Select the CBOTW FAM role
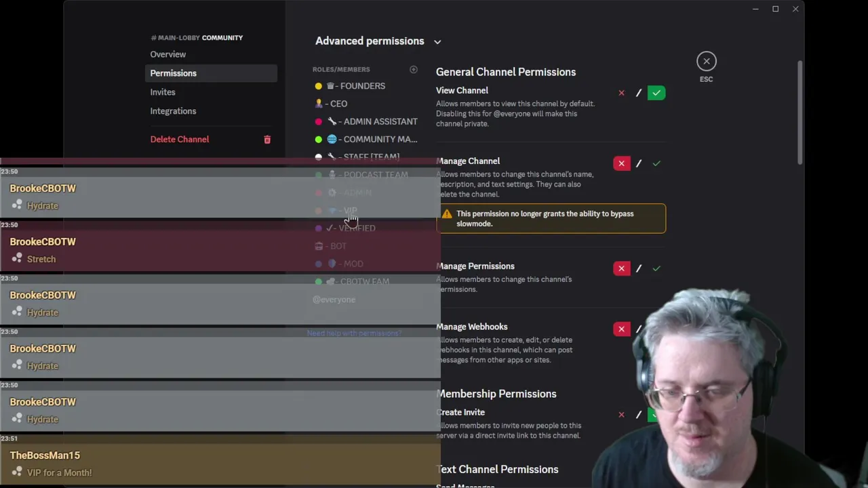This screenshot has width=868, height=488. pyautogui.click(x=366, y=281)
